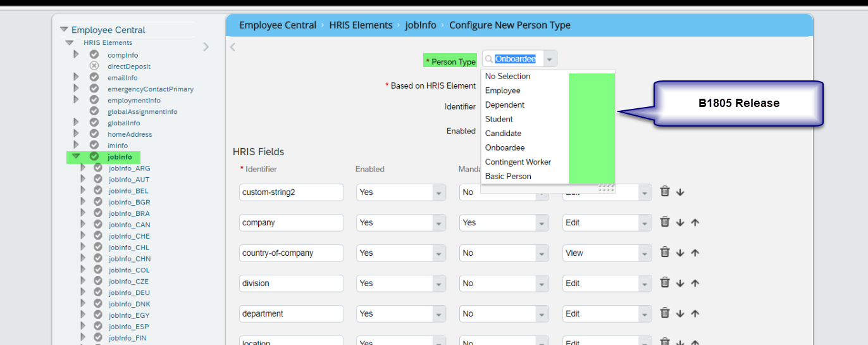Click the back chevron below the breadcrumb
This screenshot has width=868, height=345.
233,47
